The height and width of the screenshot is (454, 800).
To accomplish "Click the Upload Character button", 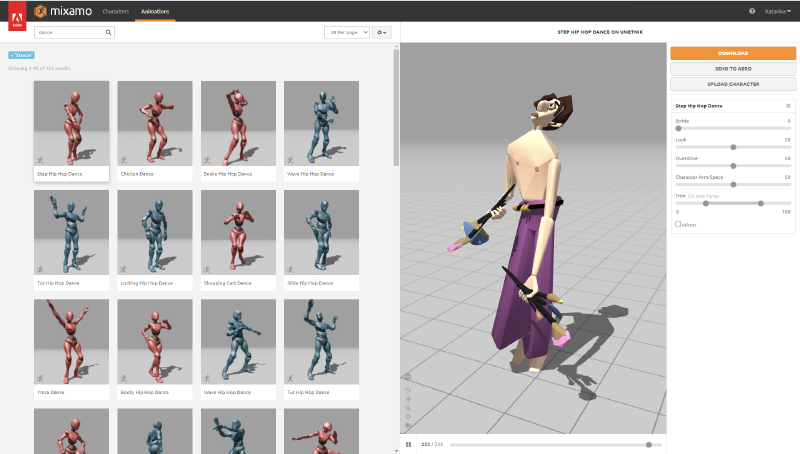I will [x=733, y=84].
